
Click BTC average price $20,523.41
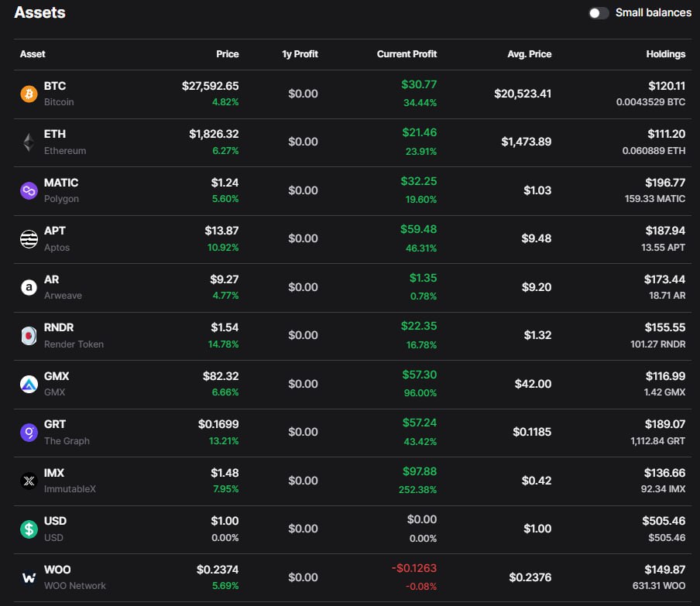pos(523,94)
